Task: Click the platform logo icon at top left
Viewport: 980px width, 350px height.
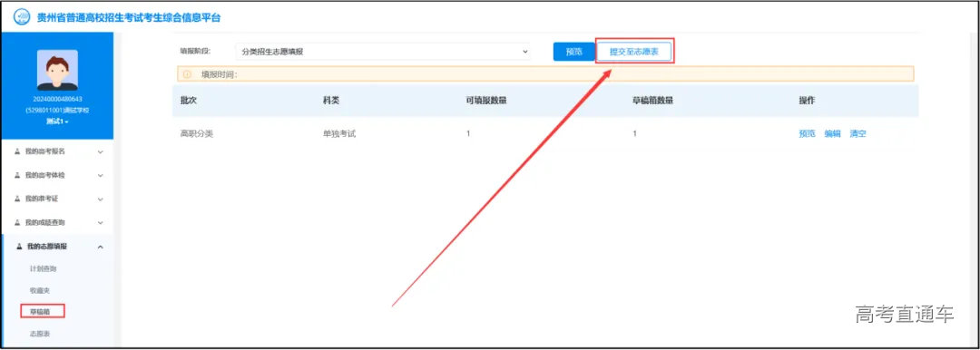Action: (x=22, y=17)
